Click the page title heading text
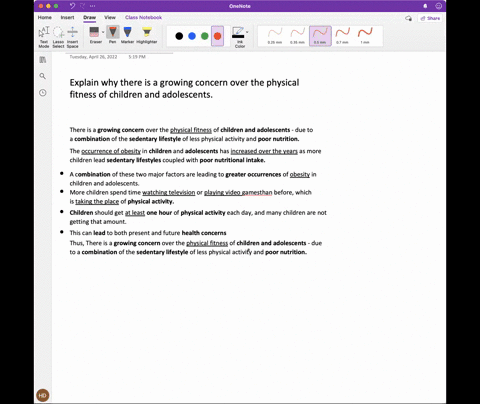480x404 pixels. pyautogui.click(x=184, y=88)
